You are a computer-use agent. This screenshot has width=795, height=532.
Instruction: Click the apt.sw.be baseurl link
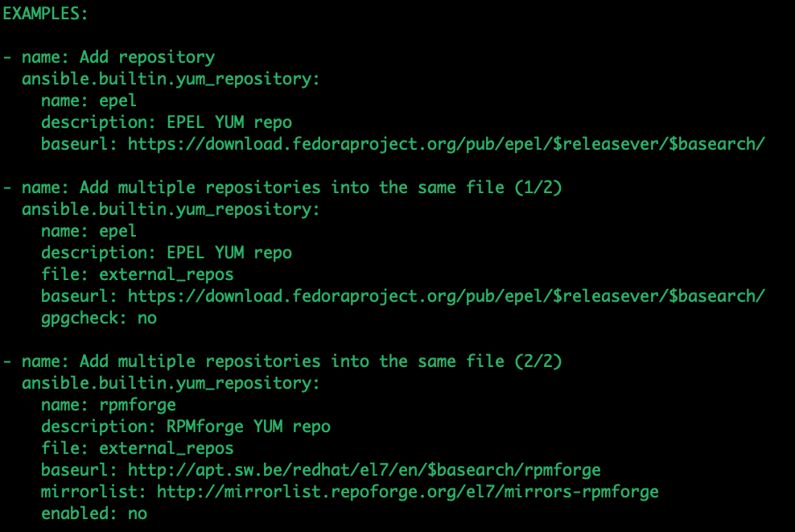click(364, 470)
